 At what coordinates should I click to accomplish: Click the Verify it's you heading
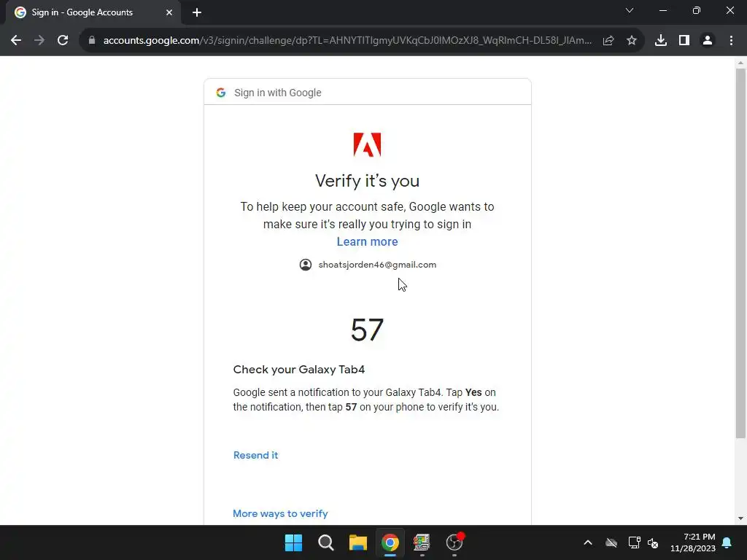click(x=368, y=181)
